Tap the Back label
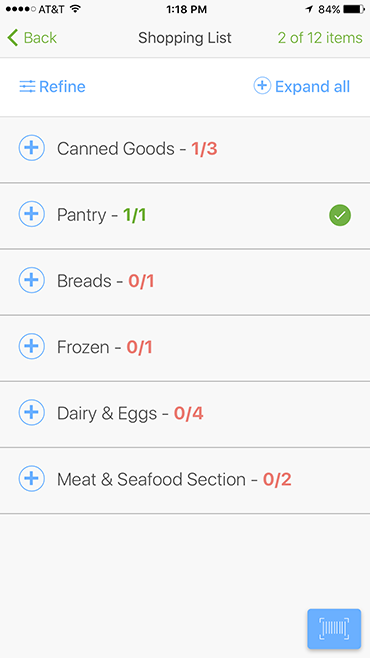 click(x=40, y=38)
